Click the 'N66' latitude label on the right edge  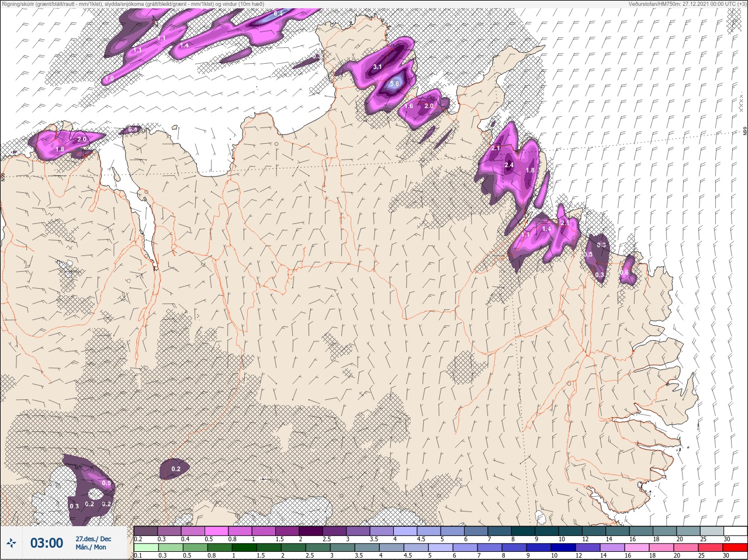tap(745, 132)
